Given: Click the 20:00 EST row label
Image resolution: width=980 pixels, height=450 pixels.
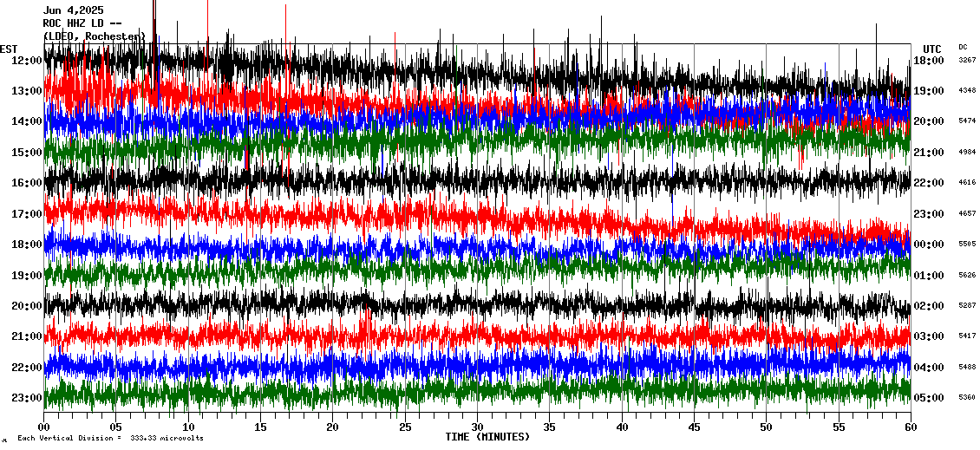Looking at the screenshot, I should tap(27, 306).
